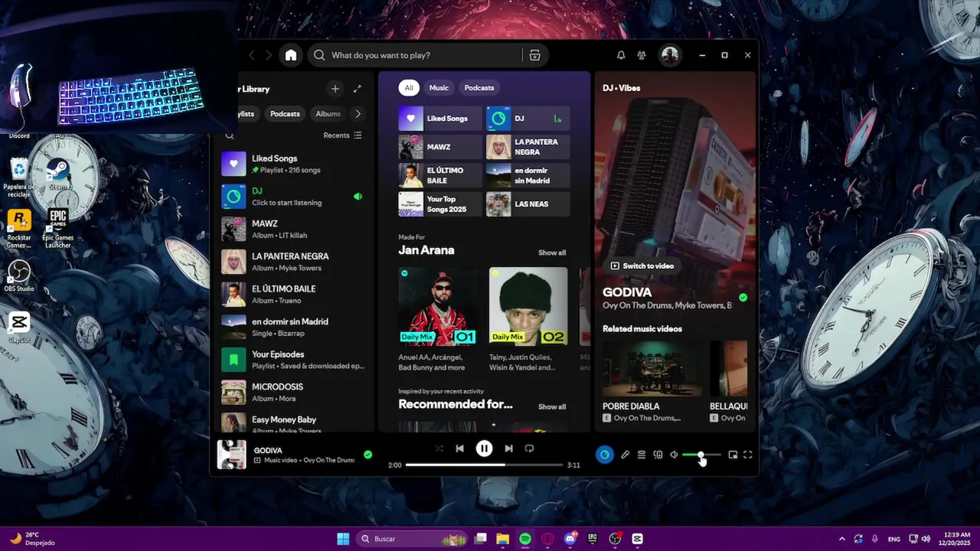Toggle liked checkmark in player bar
Screen dimensions: 980x551
(x=368, y=455)
